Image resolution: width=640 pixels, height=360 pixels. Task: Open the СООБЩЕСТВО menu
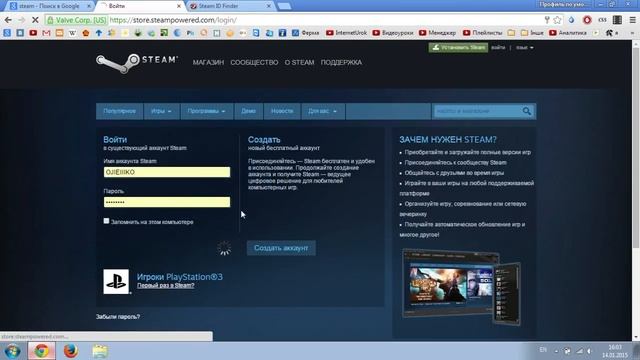click(254, 62)
